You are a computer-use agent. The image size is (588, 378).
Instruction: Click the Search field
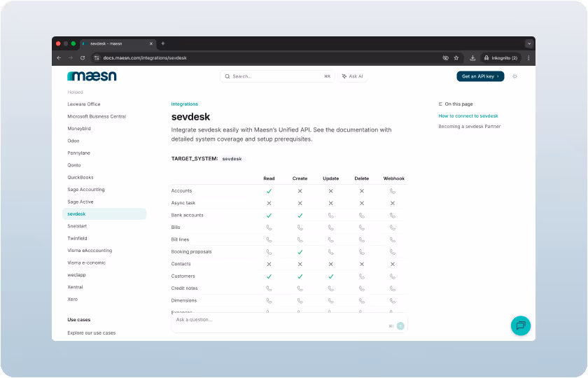tap(277, 76)
